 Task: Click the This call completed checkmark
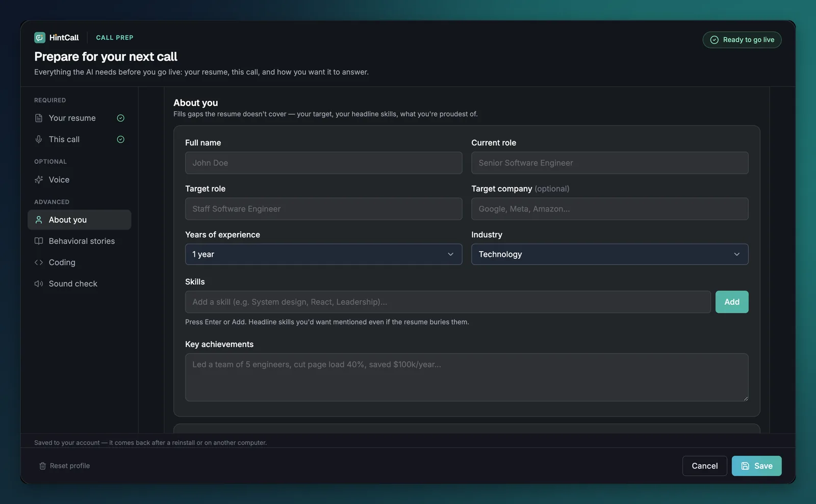(x=121, y=140)
